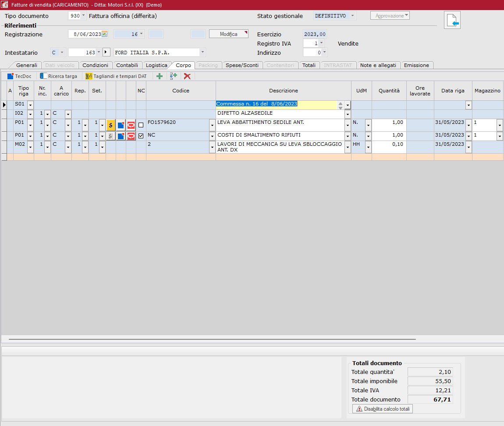Add a new row with green plus
The height and width of the screenshot is (426, 504).
tap(160, 76)
